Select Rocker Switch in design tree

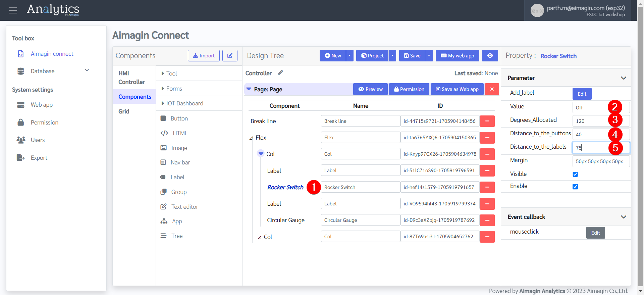pos(285,187)
